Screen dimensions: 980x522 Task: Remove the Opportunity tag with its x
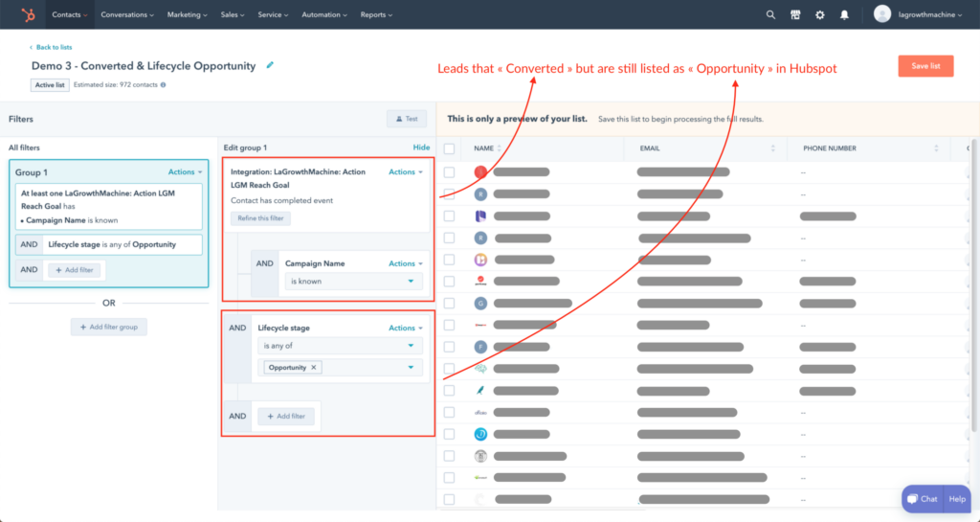[x=315, y=368]
